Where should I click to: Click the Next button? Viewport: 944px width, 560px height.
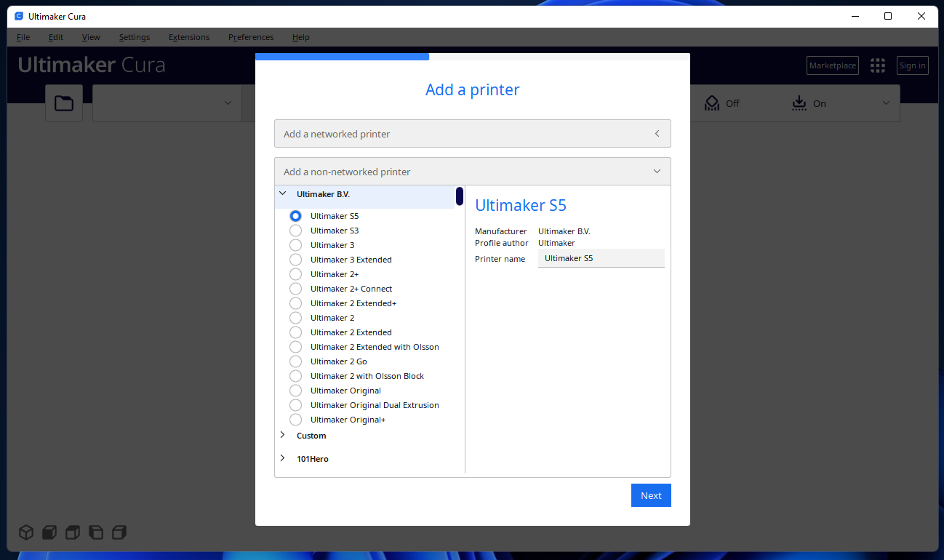click(651, 495)
